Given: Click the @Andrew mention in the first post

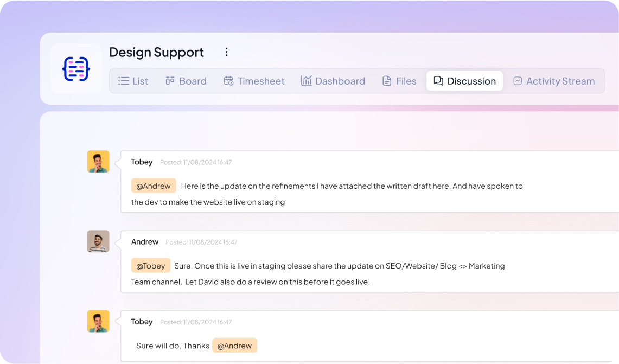Looking at the screenshot, I should point(154,186).
